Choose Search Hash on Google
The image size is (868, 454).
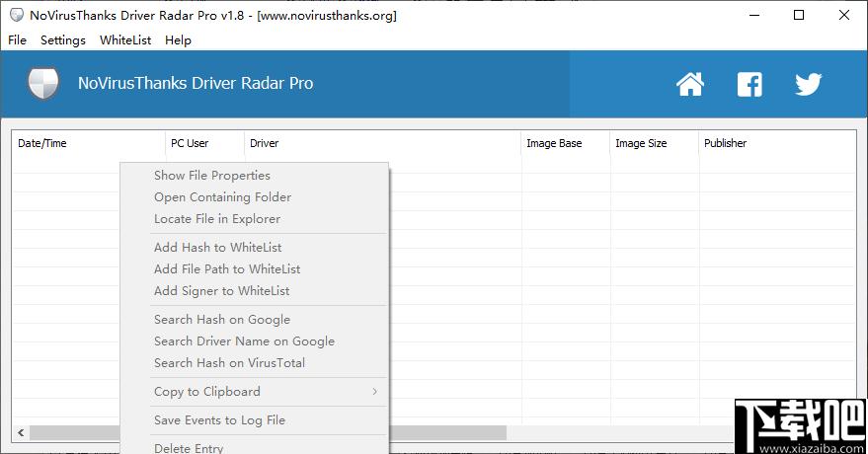(255, 319)
